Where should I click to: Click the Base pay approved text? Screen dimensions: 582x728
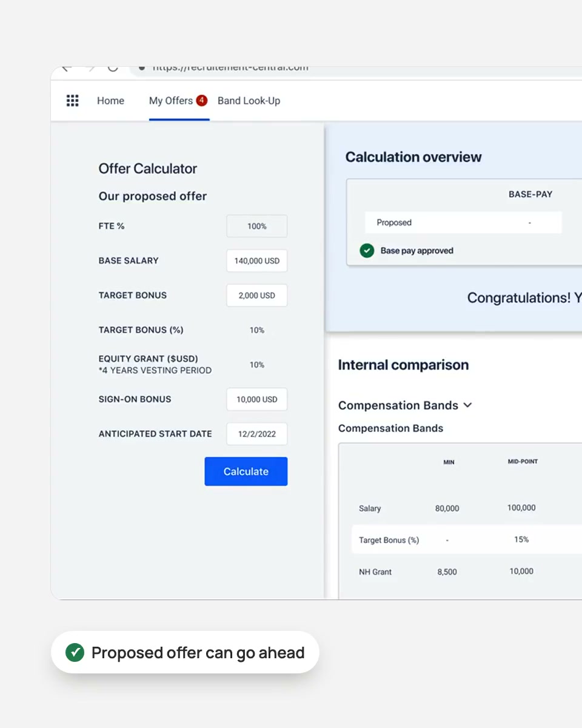[x=417, y=251]
